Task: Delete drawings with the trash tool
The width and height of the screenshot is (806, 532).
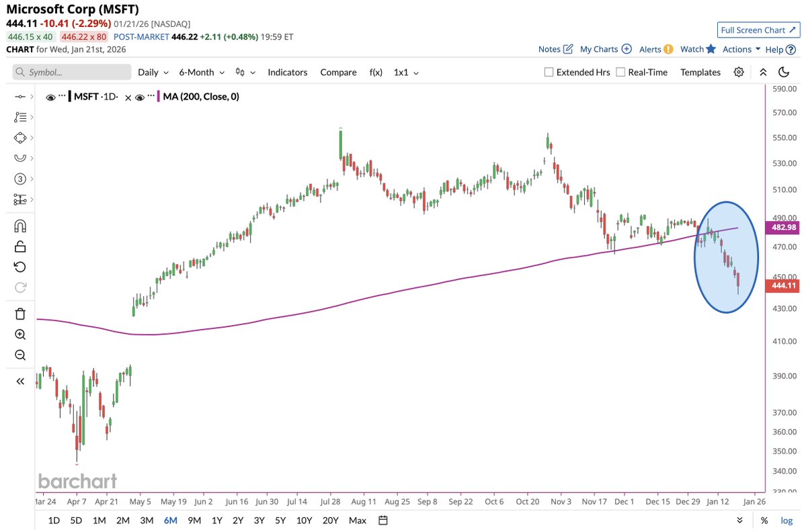Action: (19, 314)
